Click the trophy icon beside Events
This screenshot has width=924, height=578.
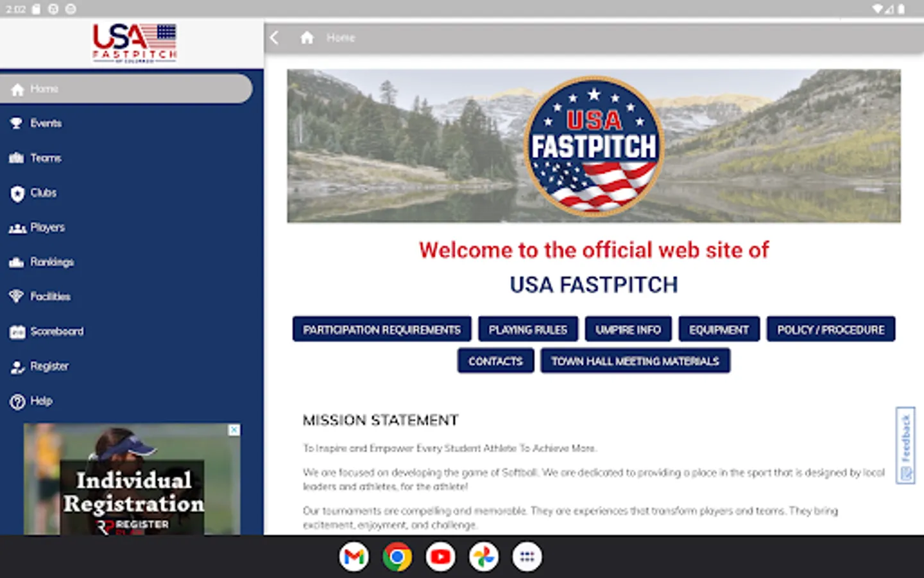coord(17,123)
